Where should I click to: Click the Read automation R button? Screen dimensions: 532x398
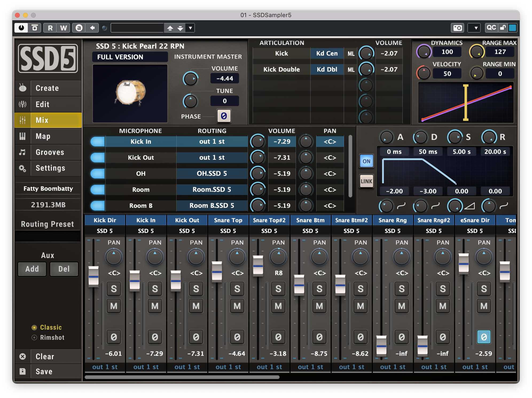50,28
